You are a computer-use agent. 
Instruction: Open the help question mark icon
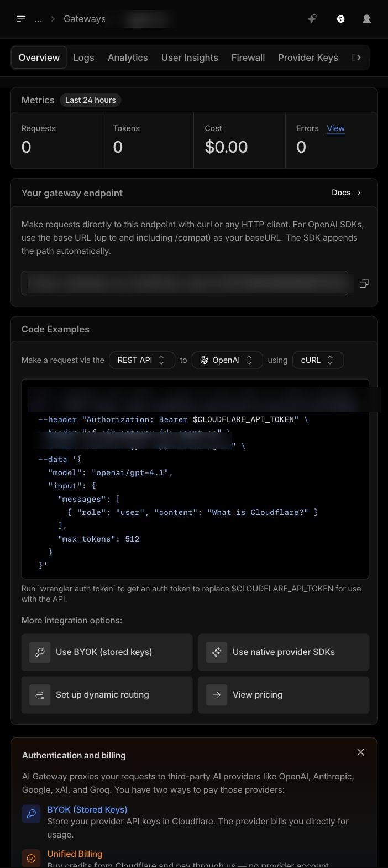click(341, 19)
